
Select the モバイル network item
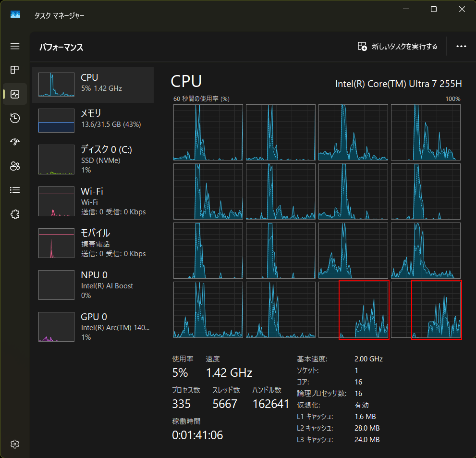(93, 243)
